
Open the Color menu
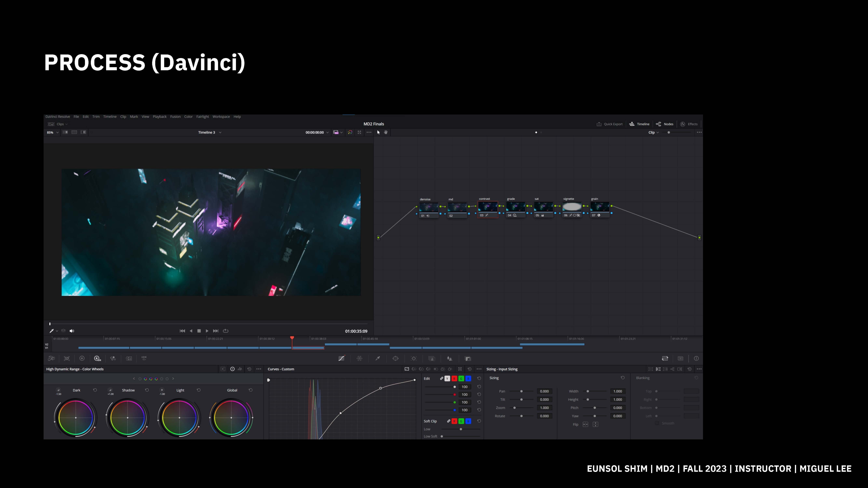pos(188,116)
